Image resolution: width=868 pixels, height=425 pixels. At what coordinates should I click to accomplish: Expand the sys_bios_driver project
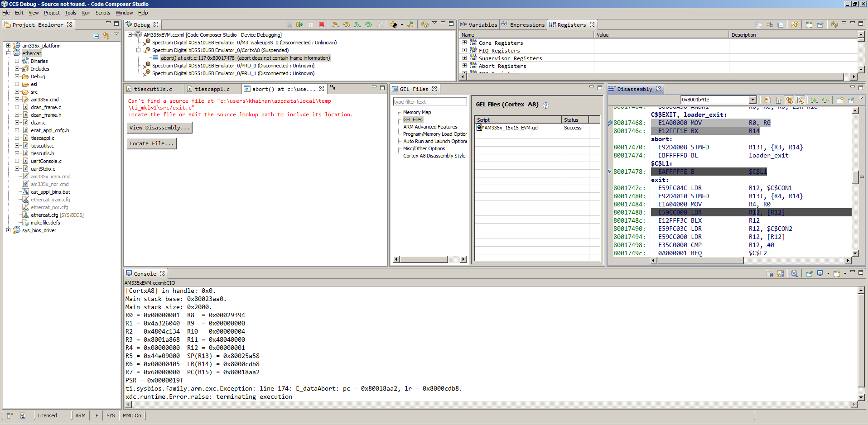[x=8, y=230]
